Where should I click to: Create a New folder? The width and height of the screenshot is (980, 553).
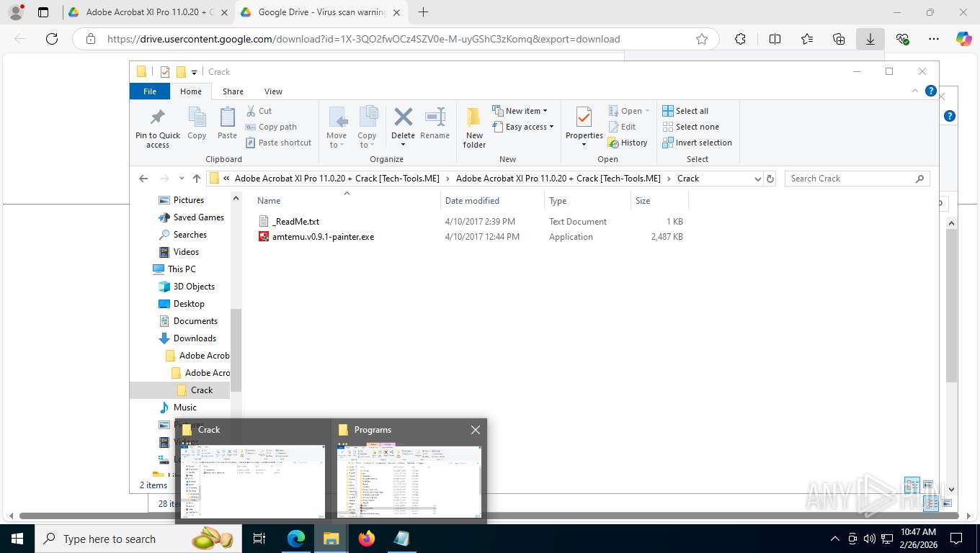(474, 127)
